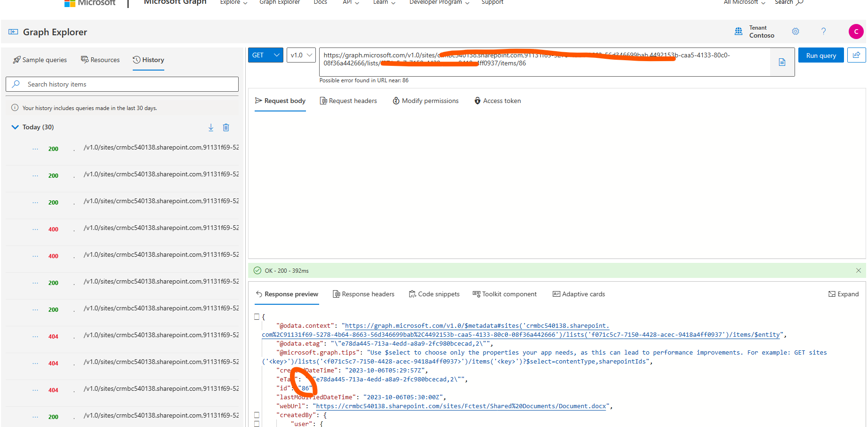Collapse the Today (30) history group
The width and height of the screenshot is (868, 427).
pyautogui.click(x=15, y=127)
